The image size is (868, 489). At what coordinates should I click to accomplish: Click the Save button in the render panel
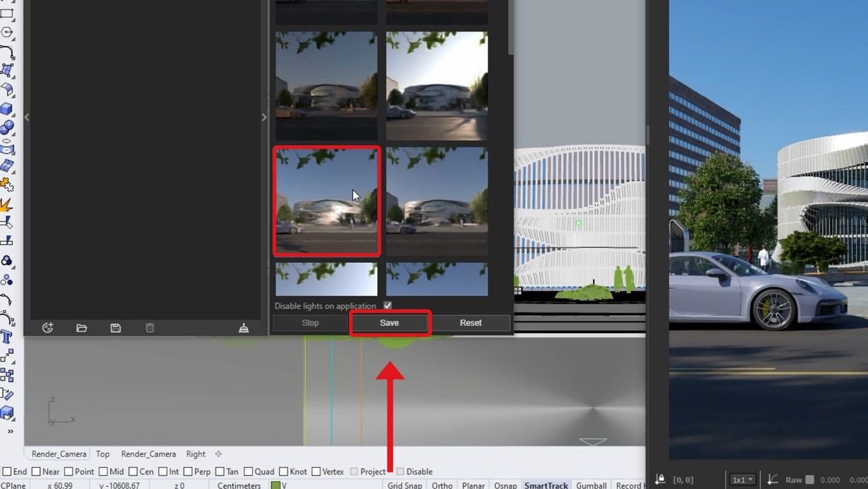390,323
